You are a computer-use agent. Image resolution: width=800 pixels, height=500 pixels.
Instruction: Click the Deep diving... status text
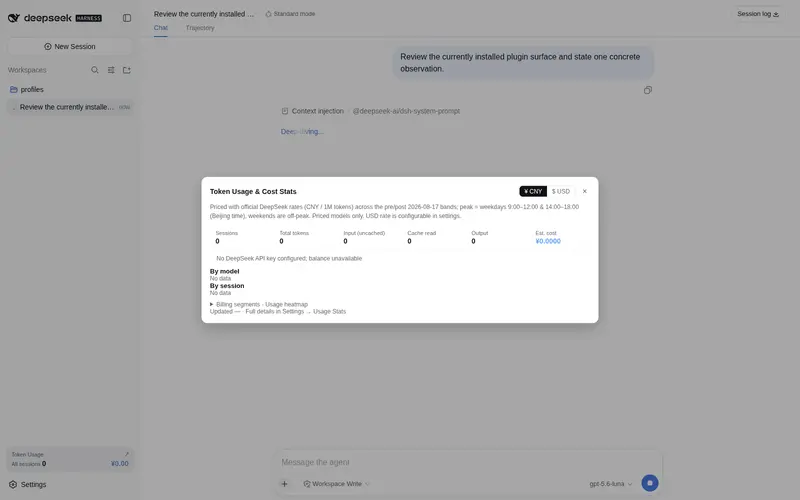click(x=302, y=132)
